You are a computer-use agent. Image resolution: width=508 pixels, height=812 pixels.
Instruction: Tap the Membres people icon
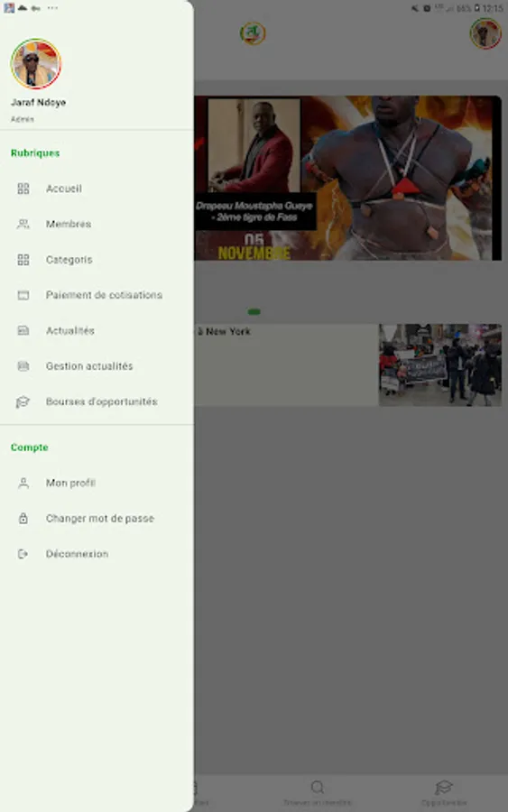click(x=23, y=224)
